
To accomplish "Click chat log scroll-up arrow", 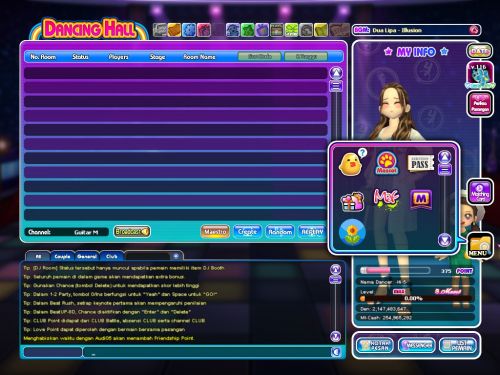I will coord(336,269).
